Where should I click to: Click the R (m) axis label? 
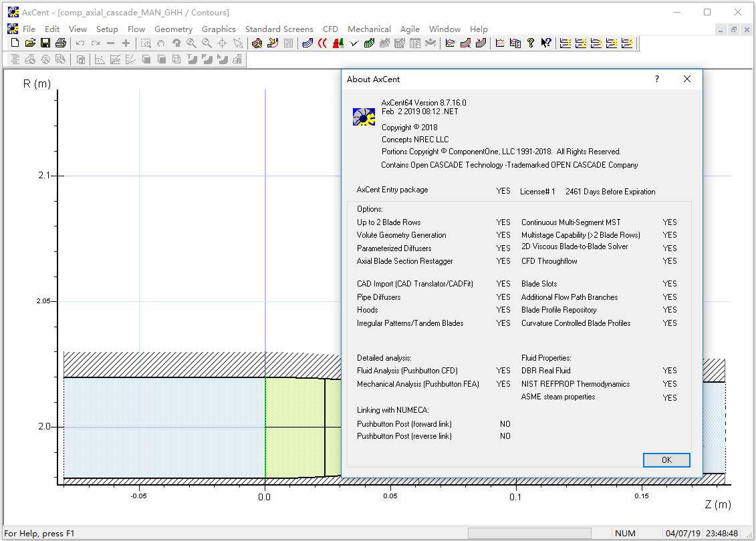coord(37,84)
